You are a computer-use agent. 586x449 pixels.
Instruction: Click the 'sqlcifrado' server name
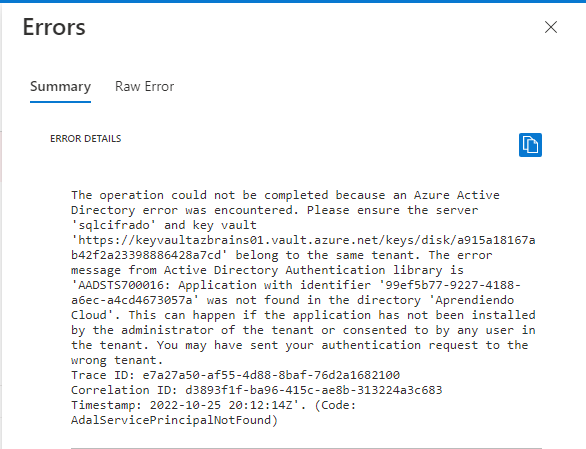pyautogui.click(x=114, y=225)
